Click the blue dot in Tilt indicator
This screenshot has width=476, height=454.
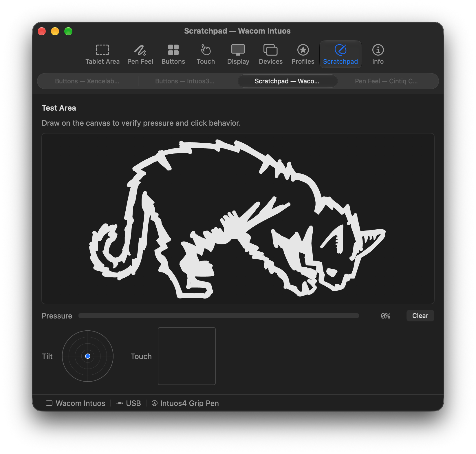88,356
